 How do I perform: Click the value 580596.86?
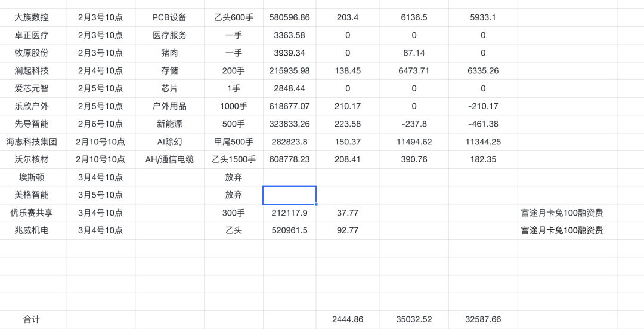[290, 18]
